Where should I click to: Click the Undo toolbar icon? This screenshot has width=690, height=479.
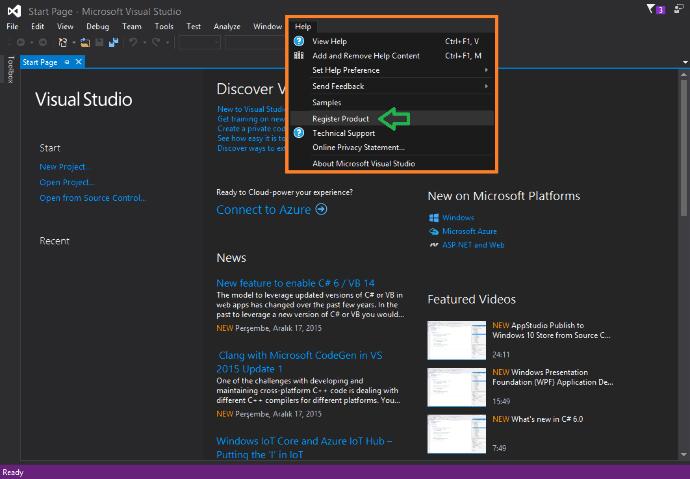point(133,42)
